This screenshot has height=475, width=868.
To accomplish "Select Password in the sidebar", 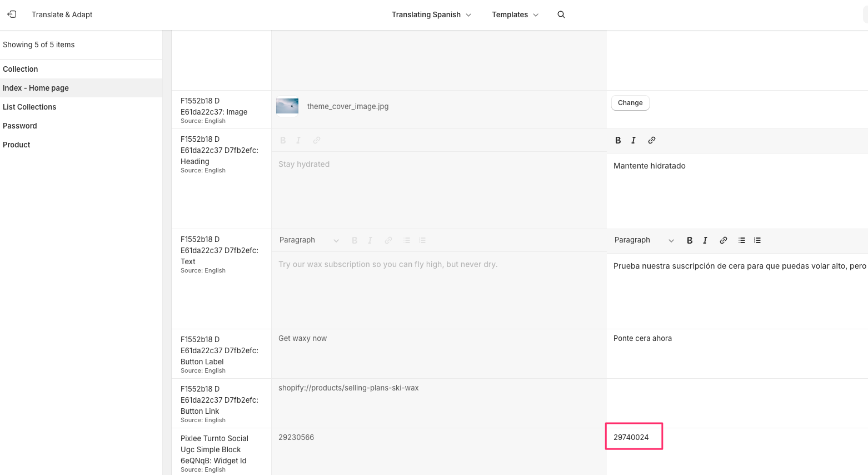I will 81,126.
